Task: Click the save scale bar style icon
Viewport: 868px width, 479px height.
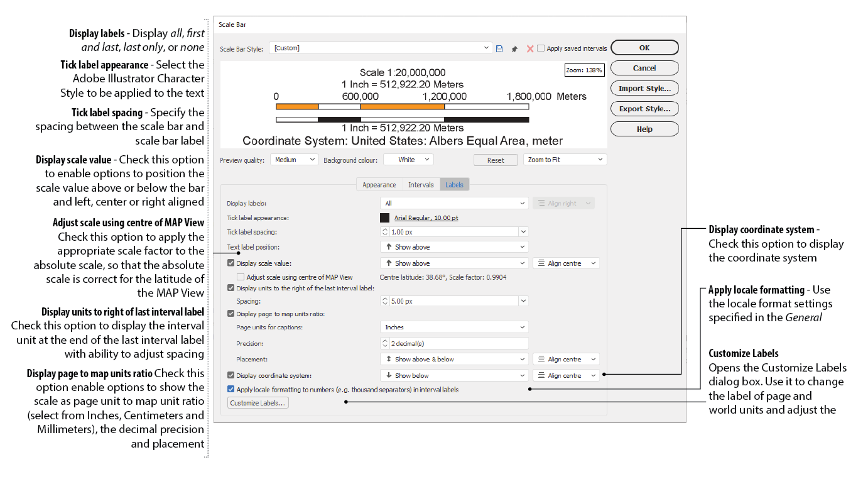Action: click(x=499, y=48)
